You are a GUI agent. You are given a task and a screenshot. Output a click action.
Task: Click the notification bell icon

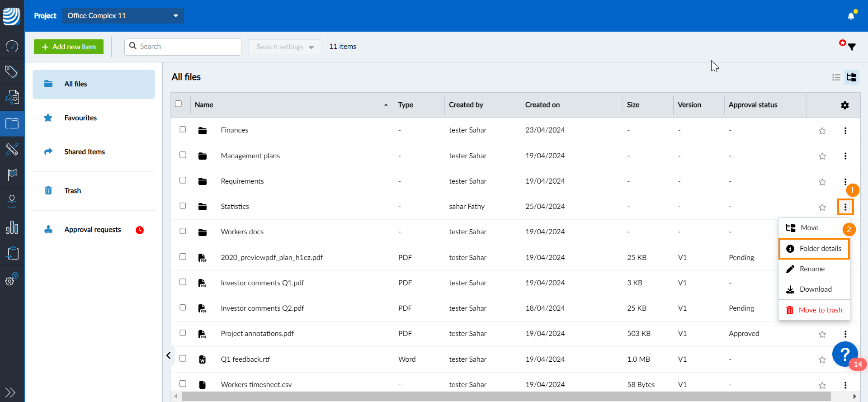[x=851, y=16]
